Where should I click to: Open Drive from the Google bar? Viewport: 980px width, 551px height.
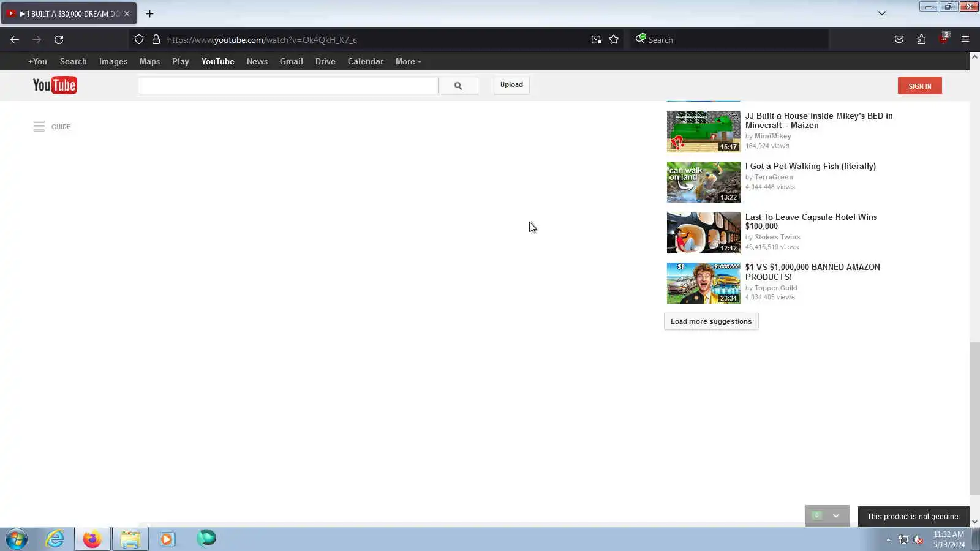coord(325,61)
